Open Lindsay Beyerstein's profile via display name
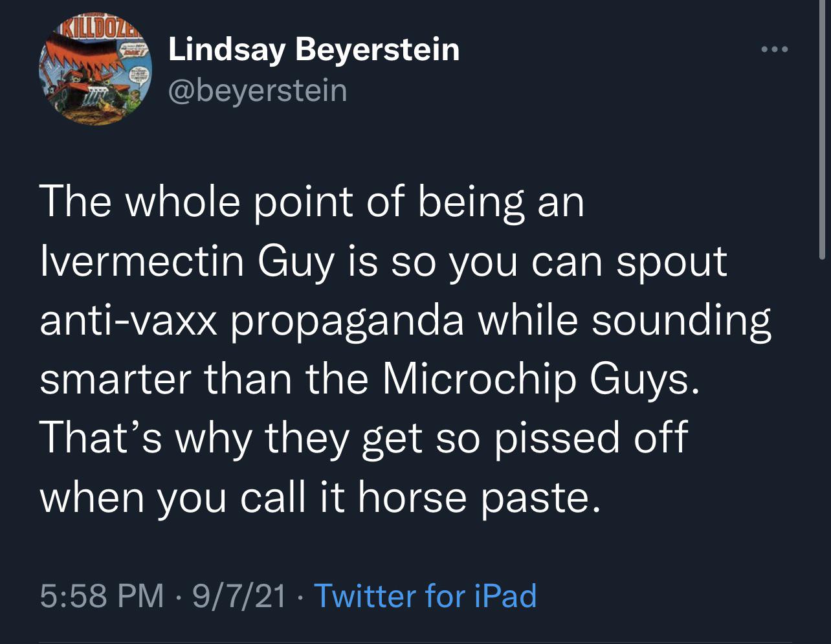The image size is (831, 644). pyautogui.click(x=314, y=49)
